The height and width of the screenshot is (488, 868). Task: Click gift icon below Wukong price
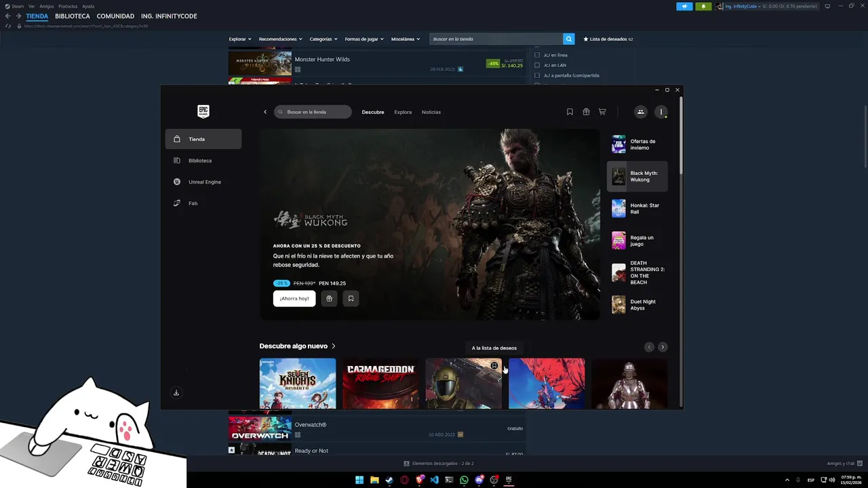[x=329, y=298]
